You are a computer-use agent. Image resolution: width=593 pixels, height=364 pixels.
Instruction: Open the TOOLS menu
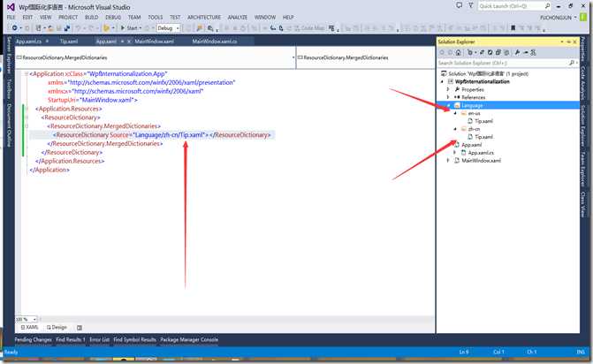(155, 18)
